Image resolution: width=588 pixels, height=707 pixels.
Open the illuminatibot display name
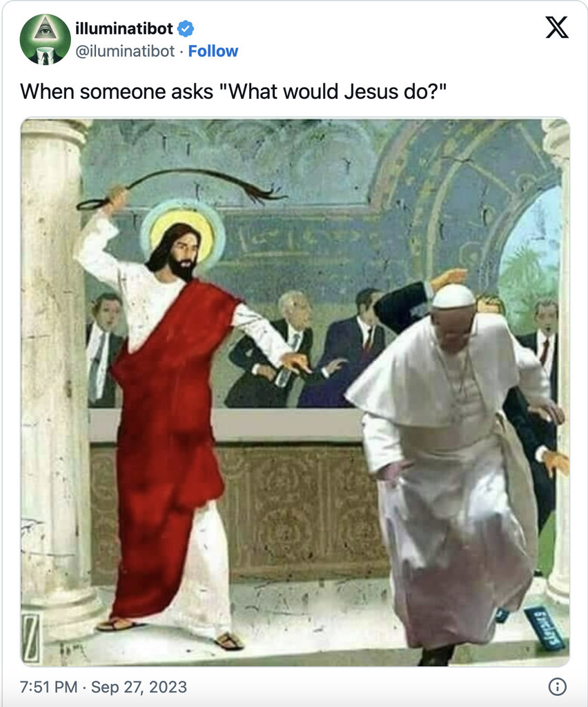pos(124,29)
